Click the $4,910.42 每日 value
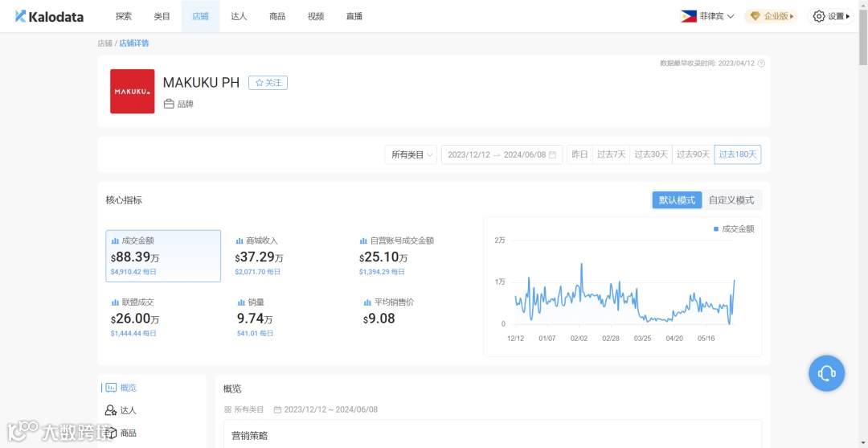This screenshot has height=448, width=868. (x=133, y=272)
